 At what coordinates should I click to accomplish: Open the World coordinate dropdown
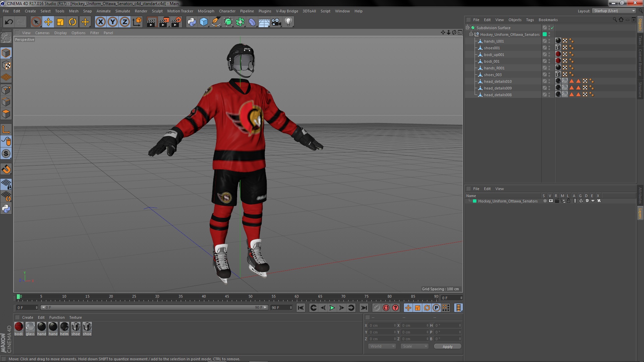click(x=382, y=347)
